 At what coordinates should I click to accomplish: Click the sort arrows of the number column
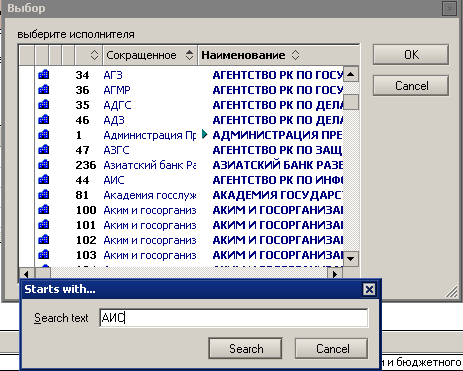tap(94, 55)
